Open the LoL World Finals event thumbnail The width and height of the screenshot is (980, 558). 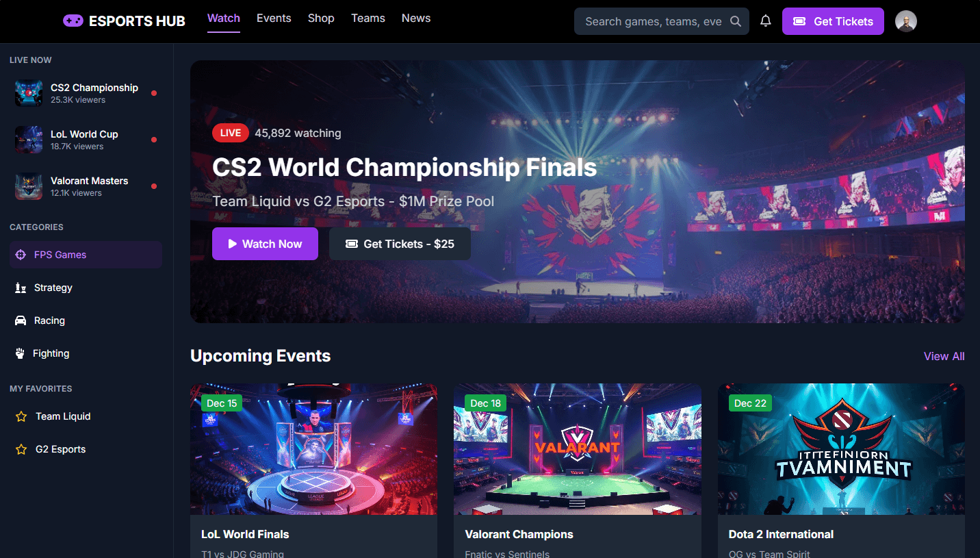313,449
